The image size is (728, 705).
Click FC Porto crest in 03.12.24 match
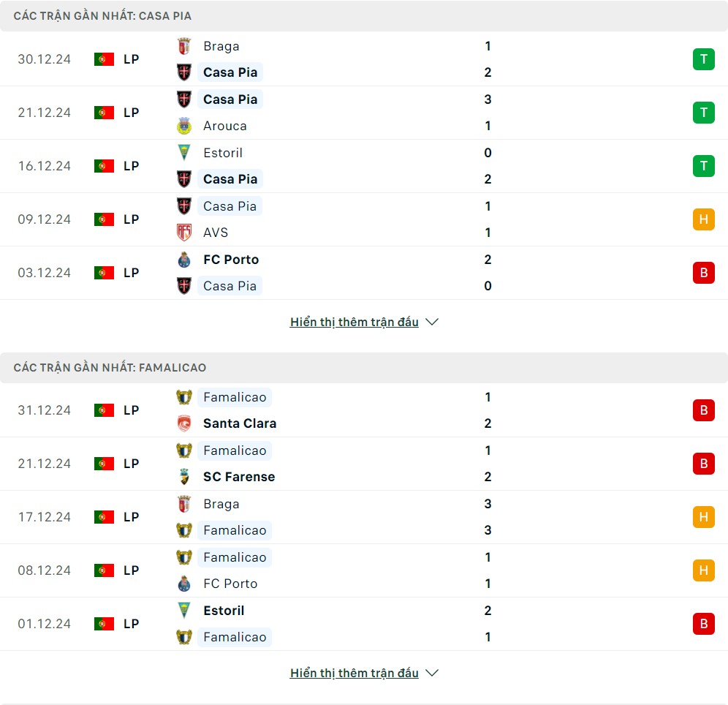(x=184, y=260)
